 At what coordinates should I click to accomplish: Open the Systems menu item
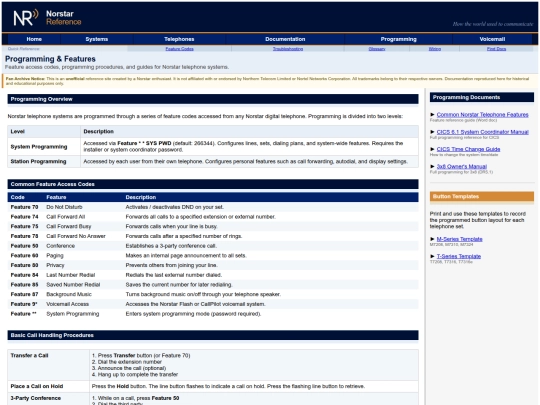coord(97,39)
